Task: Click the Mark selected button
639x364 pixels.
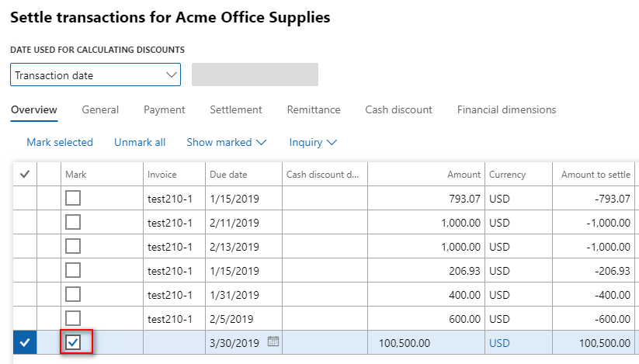Action: [x=60, y=143]
